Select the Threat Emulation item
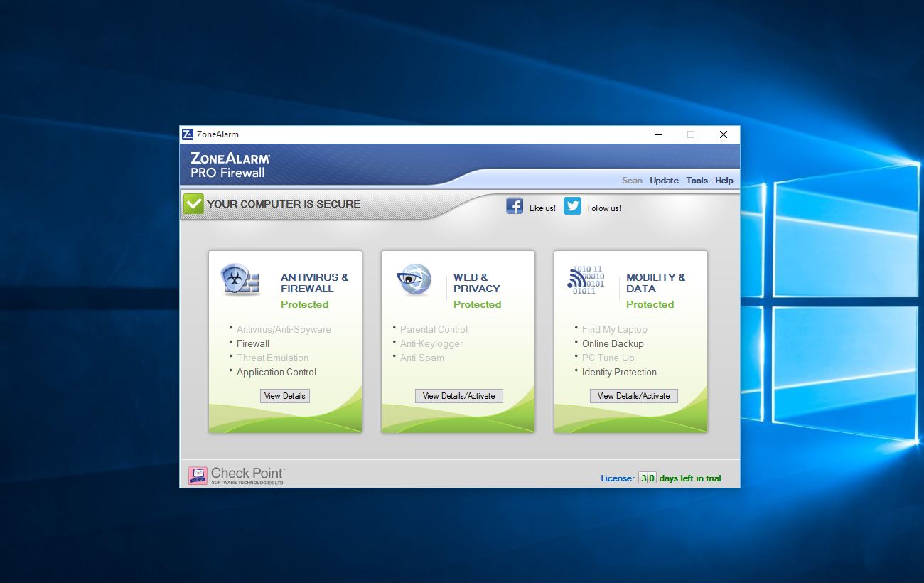Image resolution: width=924 pixels, height=583 pixels. (272, 358)
